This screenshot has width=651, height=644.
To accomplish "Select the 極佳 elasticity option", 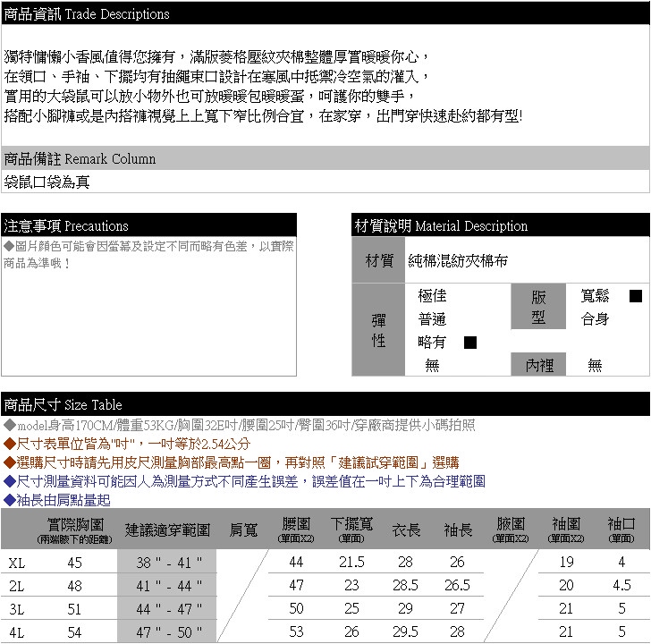I will pos(432,296).
